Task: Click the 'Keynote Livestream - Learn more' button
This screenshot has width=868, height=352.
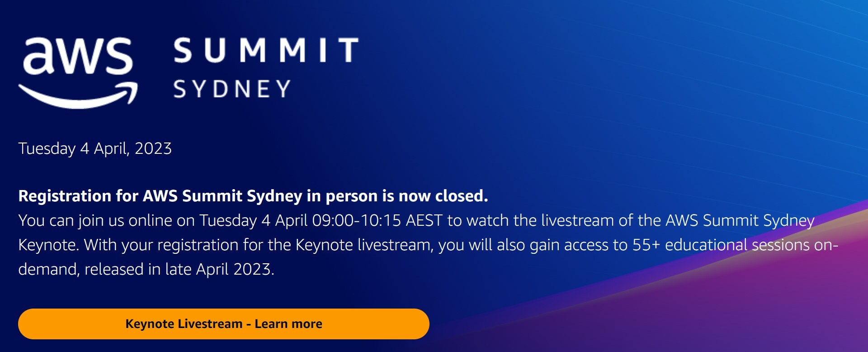Action: [224, 324]
